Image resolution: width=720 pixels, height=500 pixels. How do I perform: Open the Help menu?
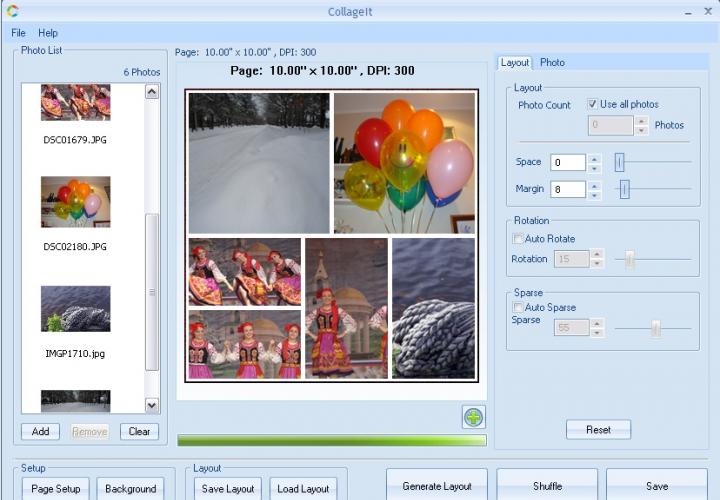click(48, 33)
